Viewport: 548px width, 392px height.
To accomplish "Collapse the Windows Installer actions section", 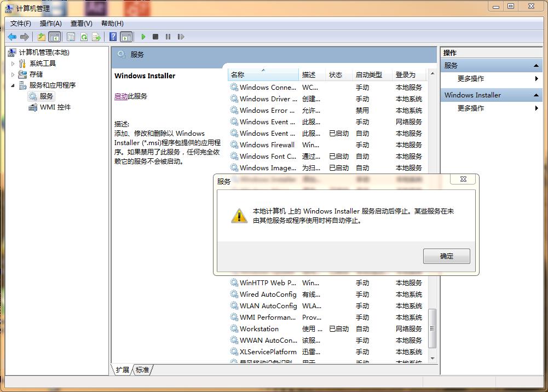I will [536, 95].
